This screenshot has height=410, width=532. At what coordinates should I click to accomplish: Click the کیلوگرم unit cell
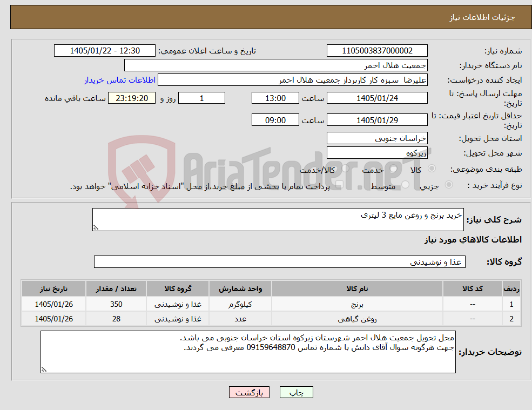(x=240, y=305)
